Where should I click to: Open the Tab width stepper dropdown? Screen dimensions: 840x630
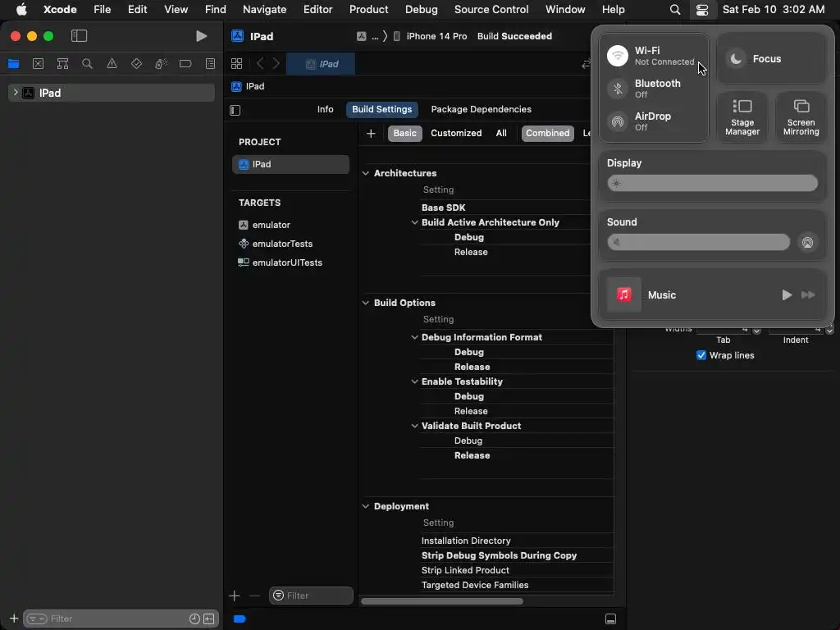tap(756, 331)
